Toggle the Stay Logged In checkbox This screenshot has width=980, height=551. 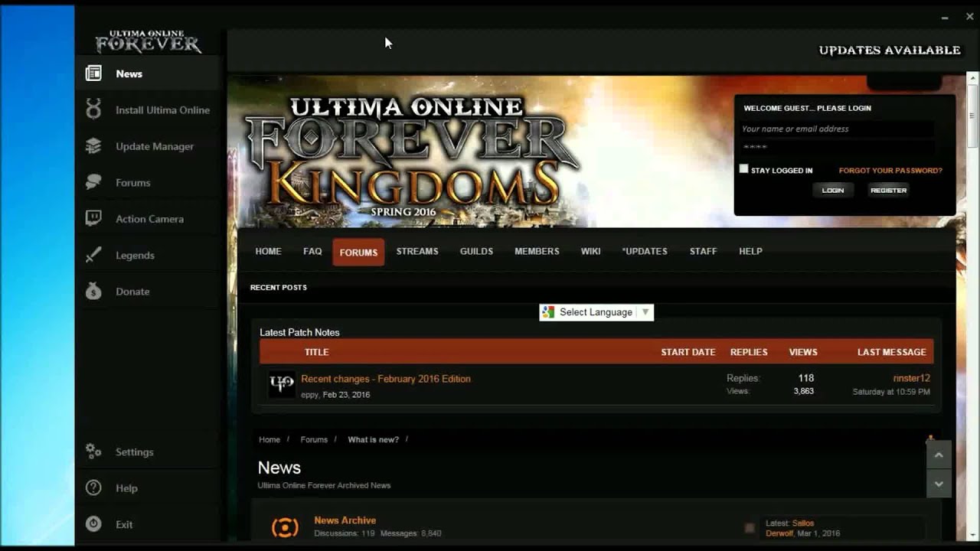pyautogui.click(x=743, y=169)
